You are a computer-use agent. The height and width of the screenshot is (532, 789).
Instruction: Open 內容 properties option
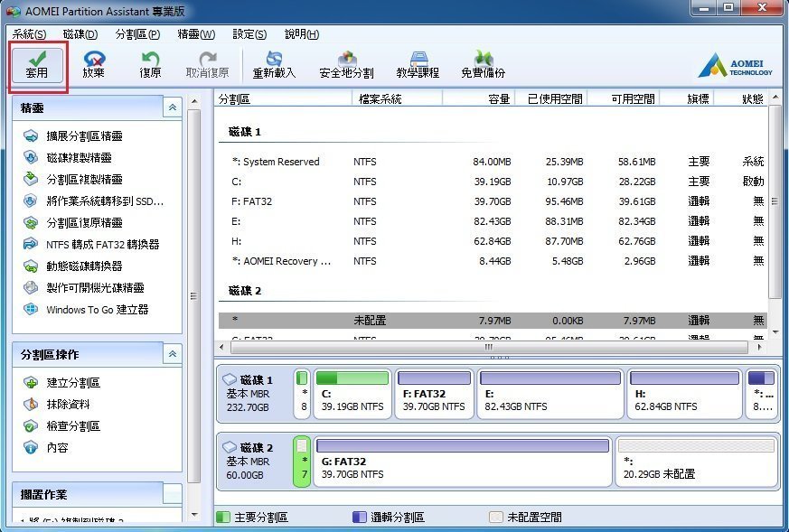tap(46, 447)
